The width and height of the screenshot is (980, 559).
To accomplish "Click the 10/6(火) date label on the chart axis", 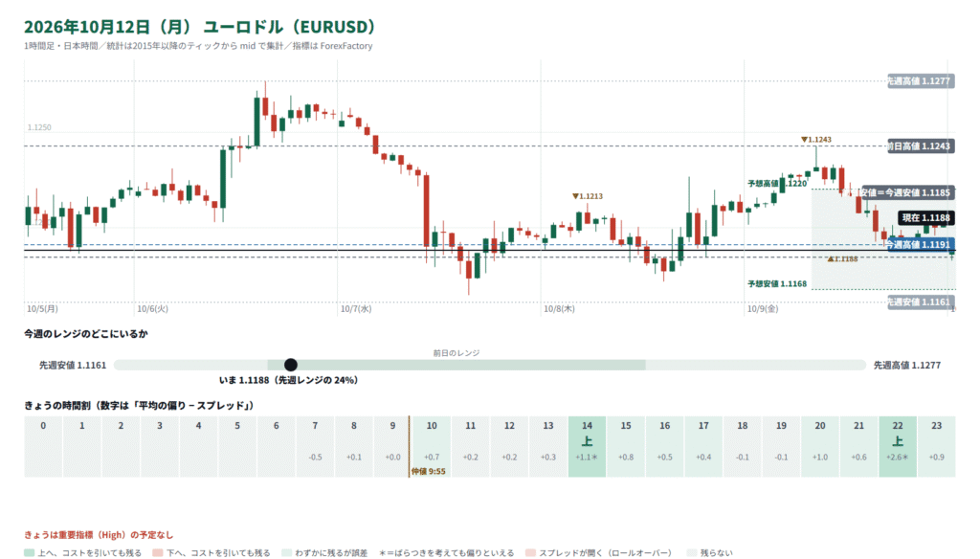I will (x=152, y=309).
